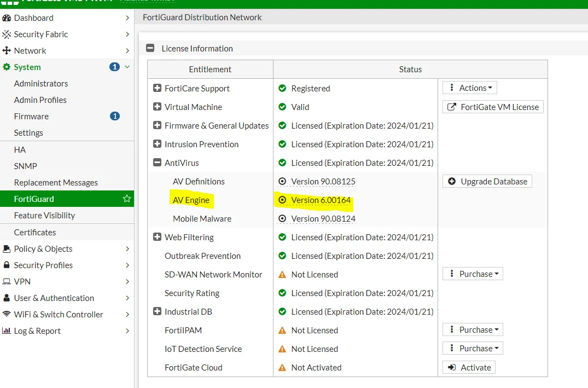588x388 pixels.
Task: Click the Entitlement column header
Action: (x=210, y=70)
